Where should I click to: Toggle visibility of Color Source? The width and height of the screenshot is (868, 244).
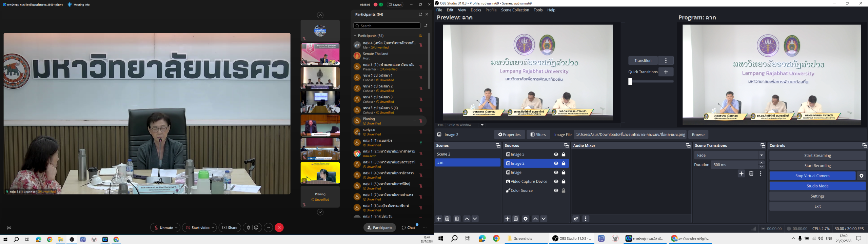click(x=556, y=191)
